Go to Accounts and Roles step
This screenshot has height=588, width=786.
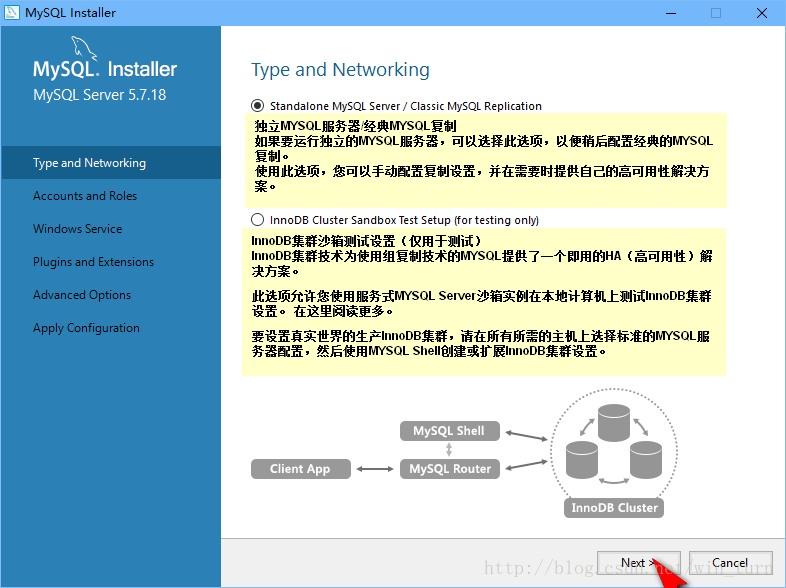[x=85, y=196]
